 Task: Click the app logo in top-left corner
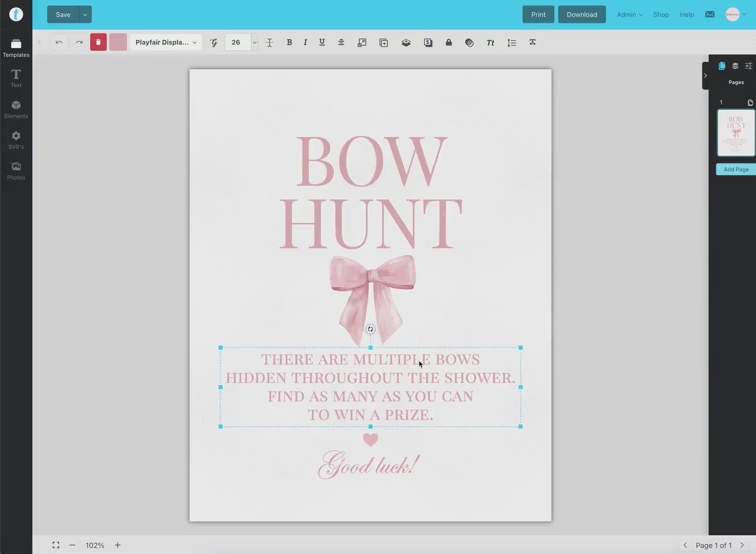click(x=16, y=14)
